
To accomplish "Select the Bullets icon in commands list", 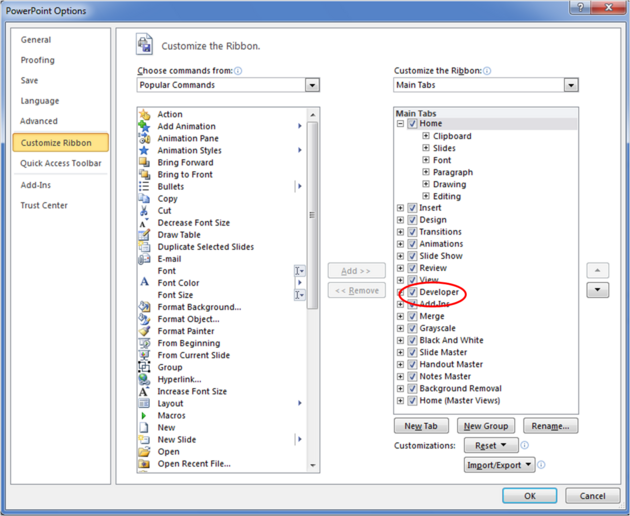I will tap(145, 187).
